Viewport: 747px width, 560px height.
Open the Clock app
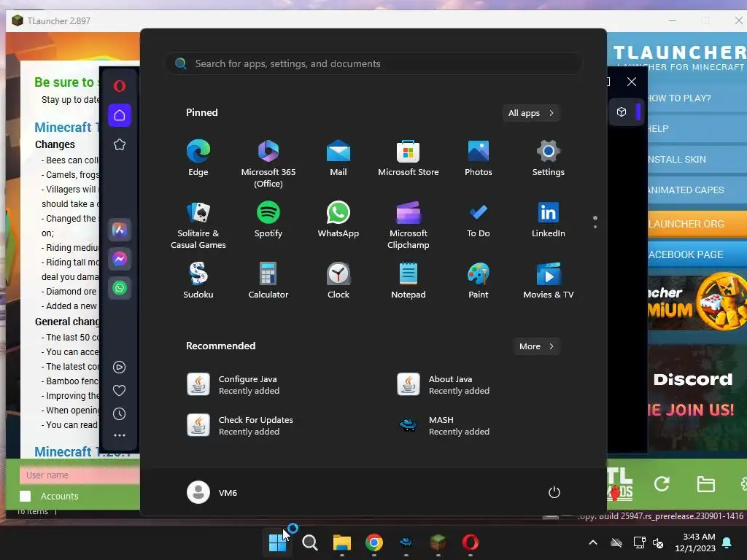pyautogui.click(x=338, y=281)
